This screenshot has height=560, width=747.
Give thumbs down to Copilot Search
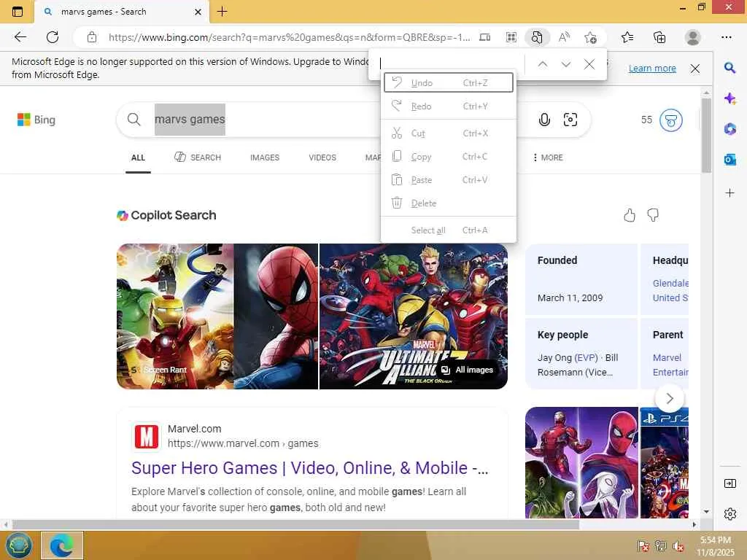pyautogui.click(x=653, y=215)
